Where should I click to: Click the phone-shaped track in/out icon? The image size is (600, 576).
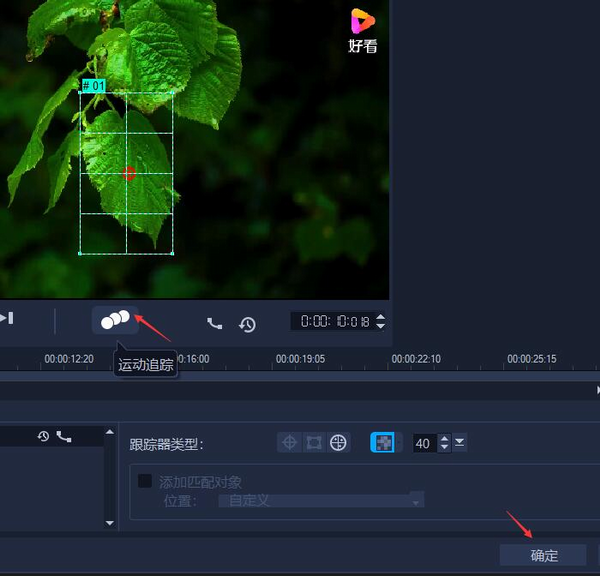214,324
